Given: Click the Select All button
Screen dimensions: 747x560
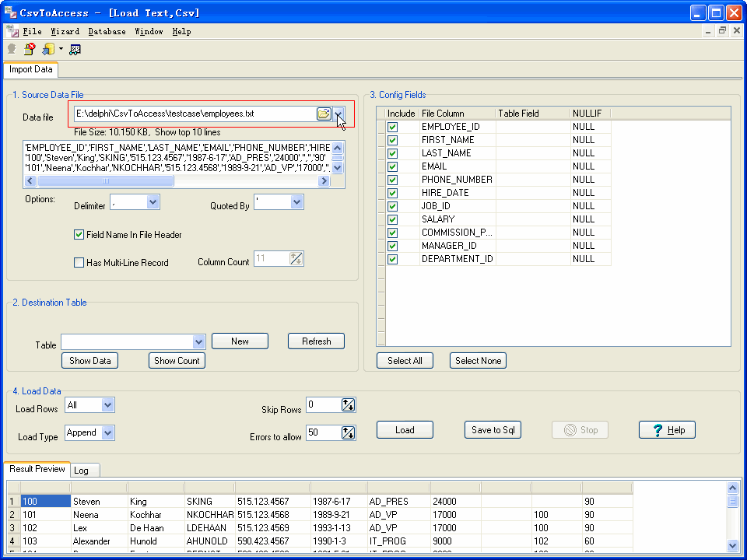Looking at the screenshot, I should coord(405,360).
